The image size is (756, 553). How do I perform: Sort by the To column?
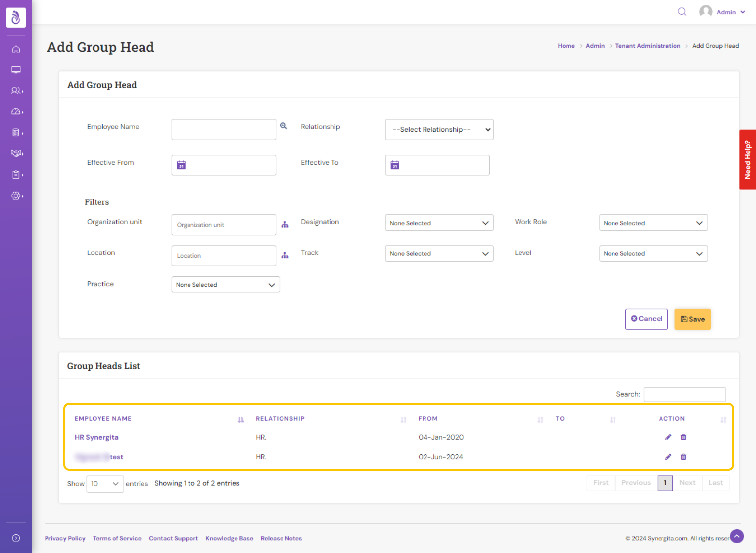click(613, 419)
